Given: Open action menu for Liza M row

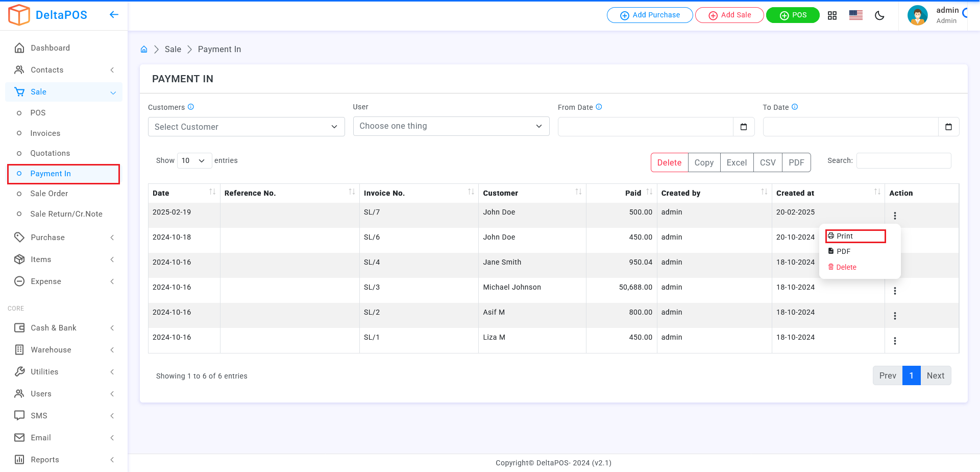Looking at the screenshot, I should (x=895, y=341).
